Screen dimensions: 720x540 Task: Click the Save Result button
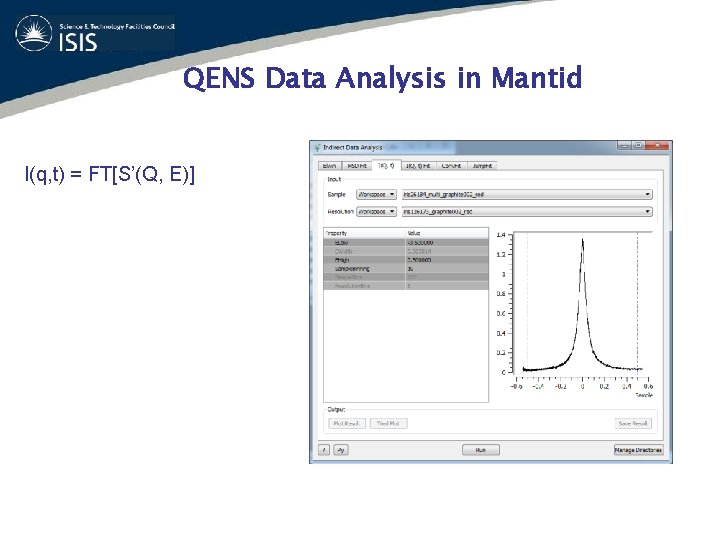tap(633, 423)
